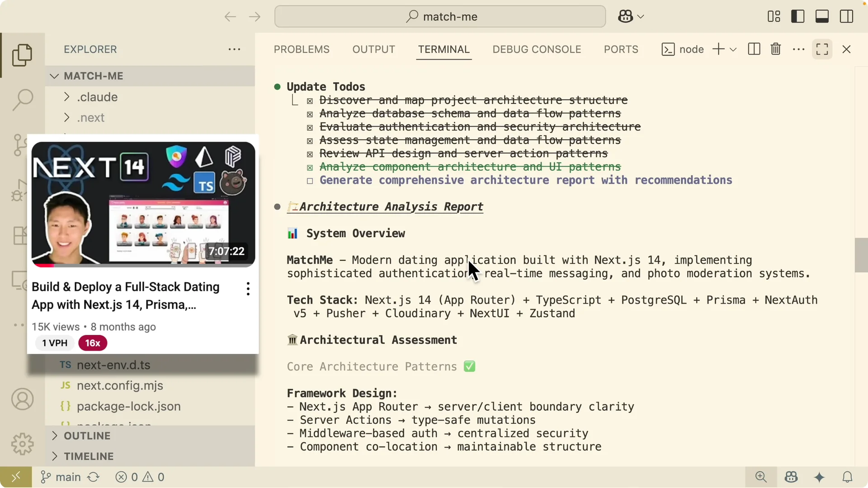
Task: Select the TERMINAL tab
Action: (x=444, y=49)
